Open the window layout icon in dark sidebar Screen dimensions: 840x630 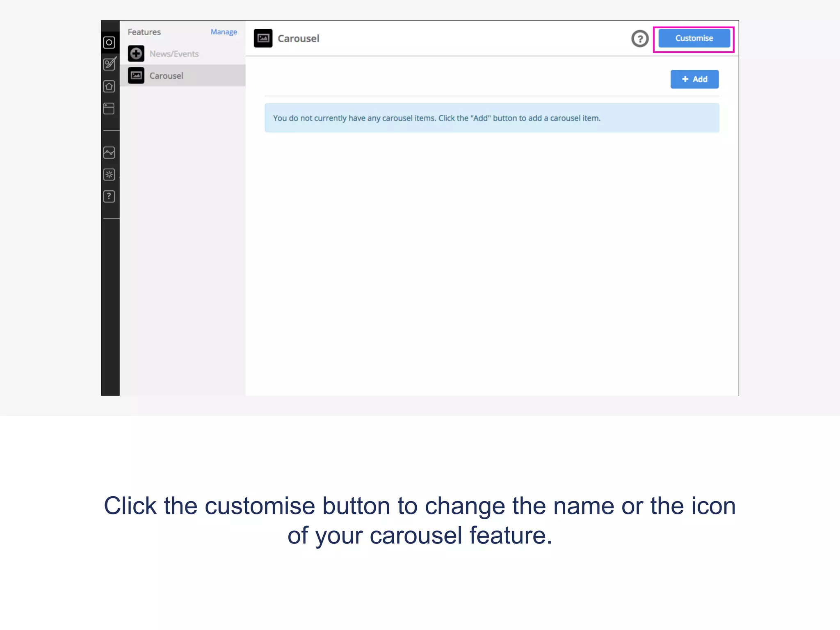tap(109, 108)
